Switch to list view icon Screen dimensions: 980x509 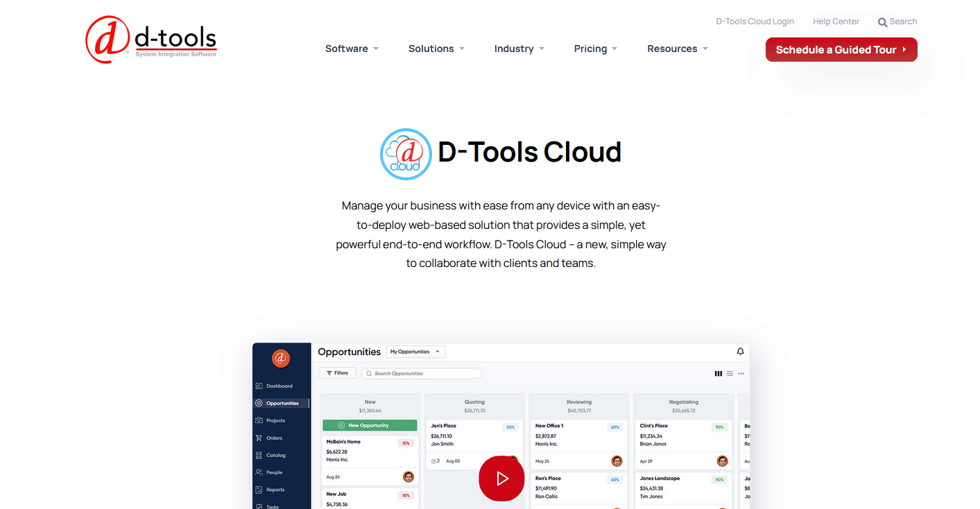pos(730,374)
